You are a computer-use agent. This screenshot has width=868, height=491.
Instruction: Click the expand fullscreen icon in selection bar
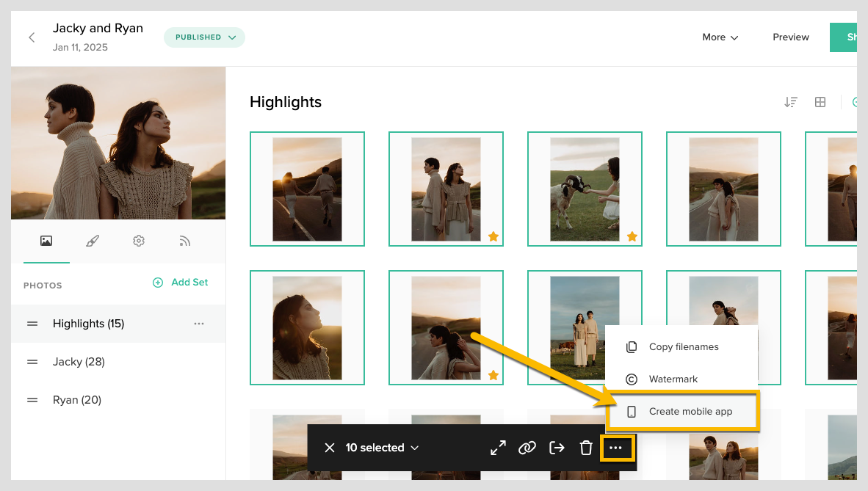tap(498, 448)
